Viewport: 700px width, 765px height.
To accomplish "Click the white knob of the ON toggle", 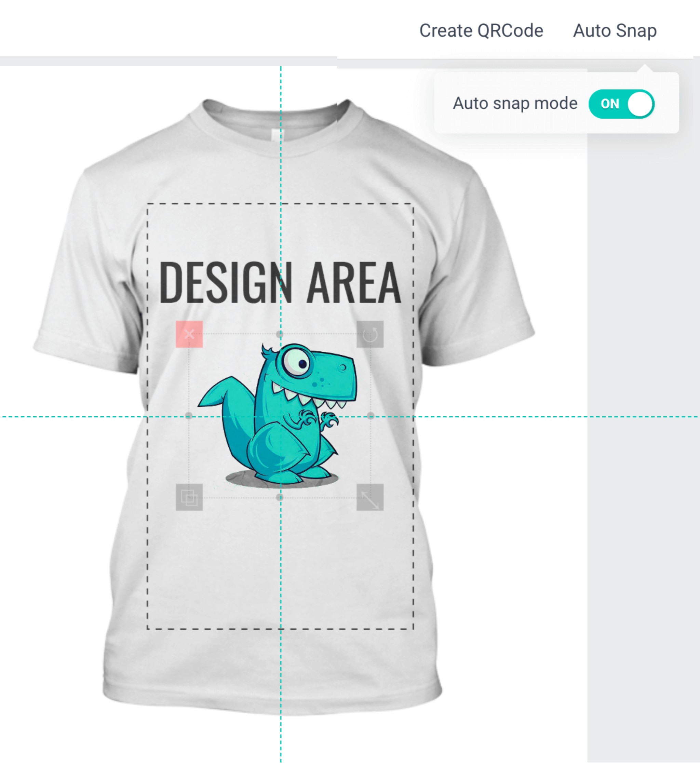I will [640, 104].
